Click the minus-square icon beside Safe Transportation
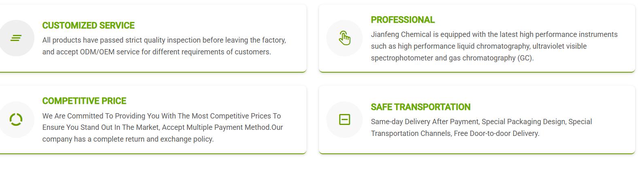Image resolution: width=644 pixels, height=170 pixels. [x=344, y=120]
